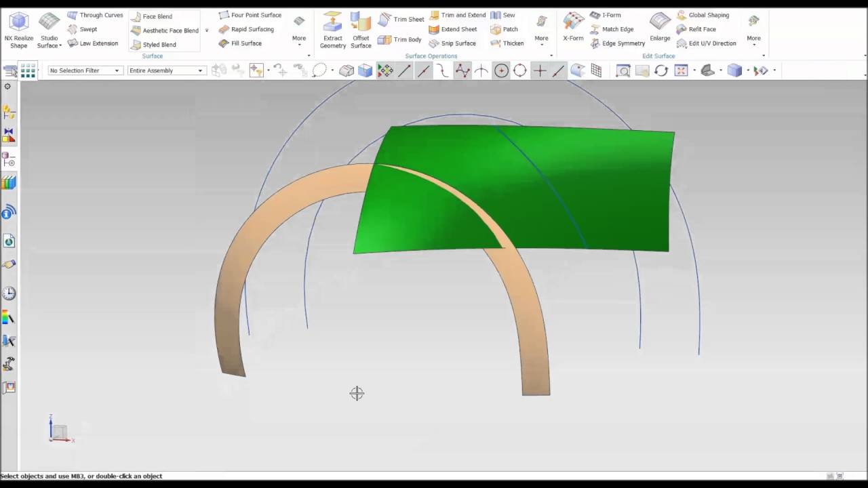
Task: Open the Reuse Library sidebar panel
Action: (x=9, y=182)
